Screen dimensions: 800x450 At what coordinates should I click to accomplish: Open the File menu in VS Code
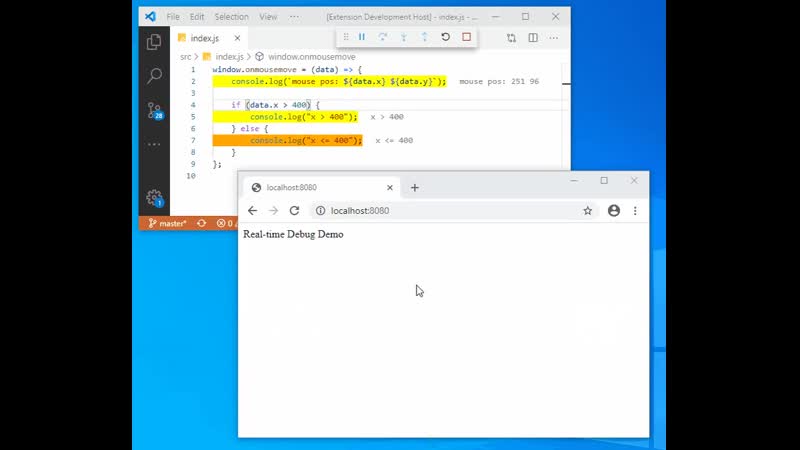173,17
